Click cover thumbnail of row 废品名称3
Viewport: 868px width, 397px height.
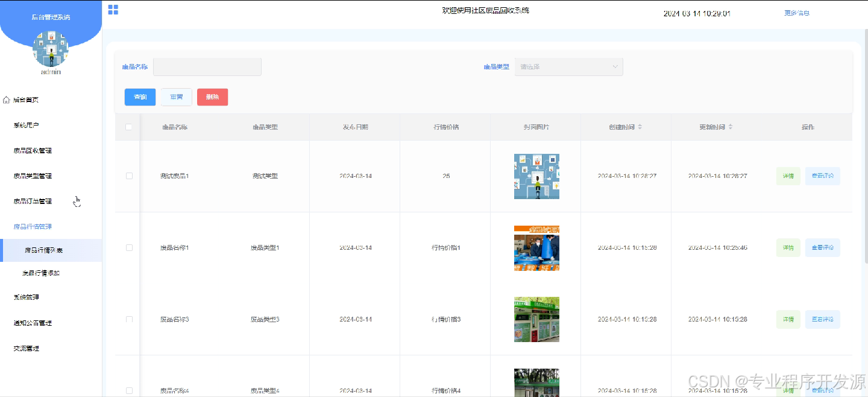536,319
